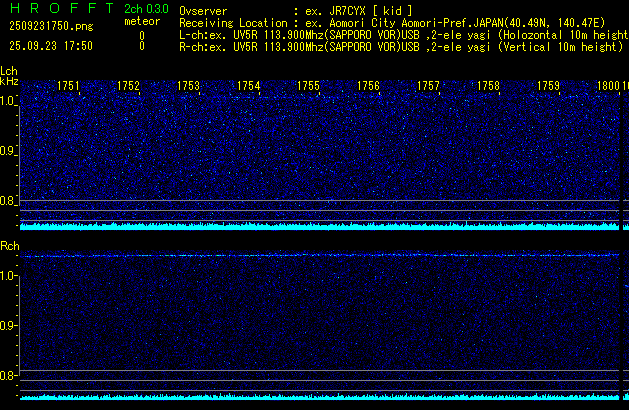Click the R-ch antenna description line
The image size is (629, 410).
pos(400,46)
